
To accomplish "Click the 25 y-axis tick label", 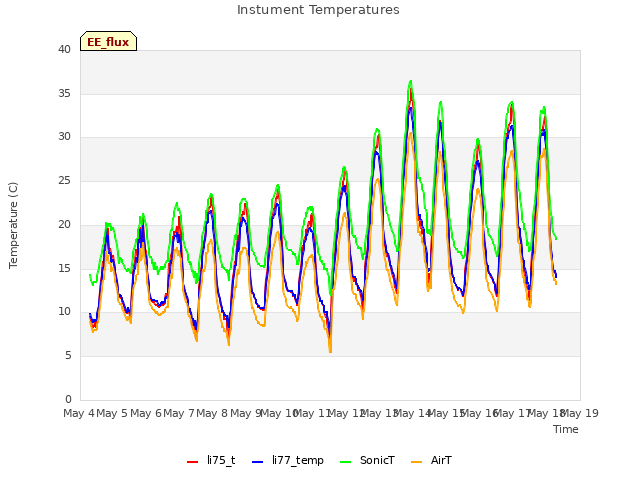I will (64, 180).
